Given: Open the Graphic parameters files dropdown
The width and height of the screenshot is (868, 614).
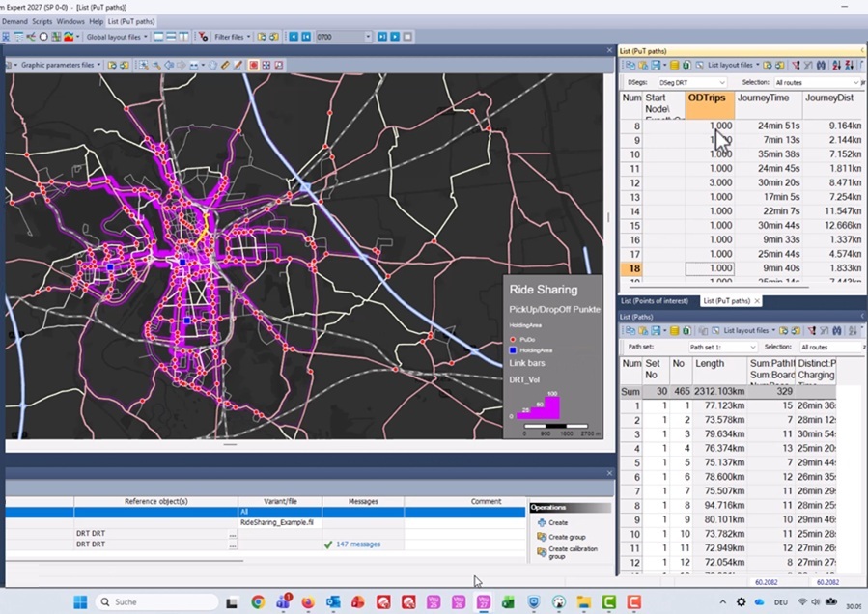Looking at the screenshot, I should coord(61,65).
